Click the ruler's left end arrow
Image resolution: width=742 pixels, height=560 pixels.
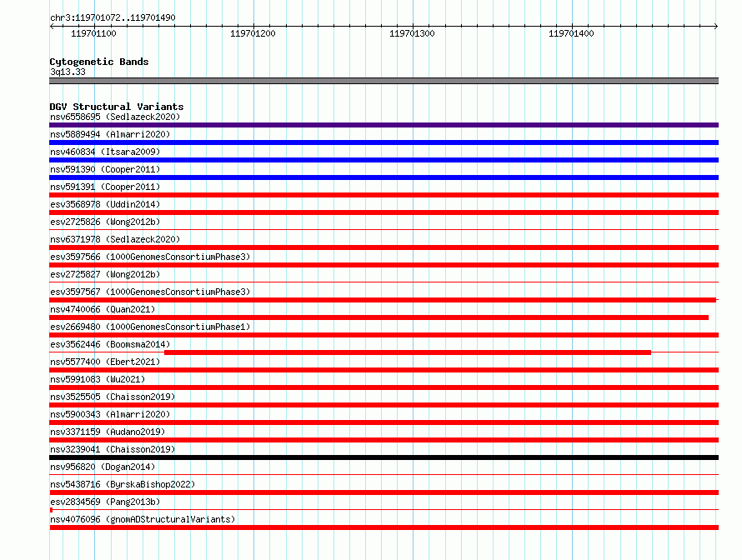pos(52,27)
